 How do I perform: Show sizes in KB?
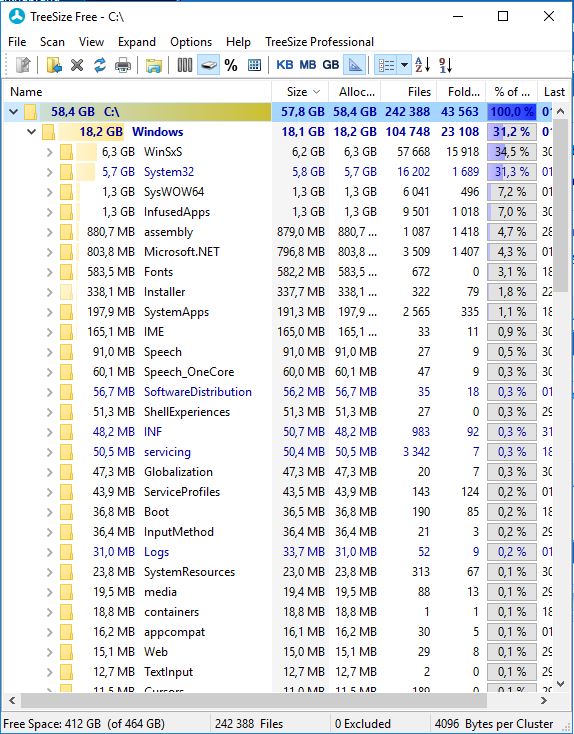coord(285,65)
